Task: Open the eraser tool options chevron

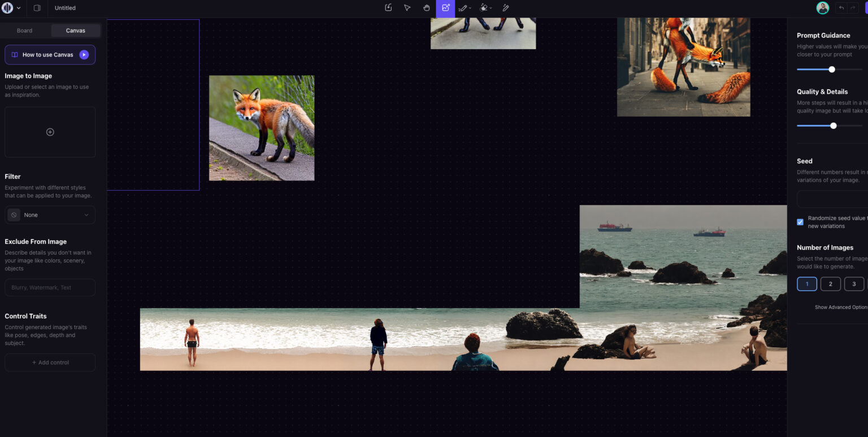Action: click(491, 8)
